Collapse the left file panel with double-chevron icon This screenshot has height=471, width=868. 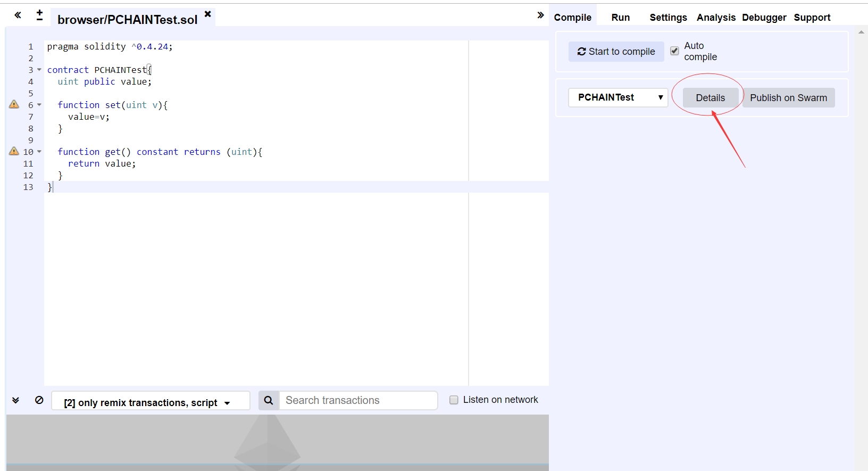(18, 15)
